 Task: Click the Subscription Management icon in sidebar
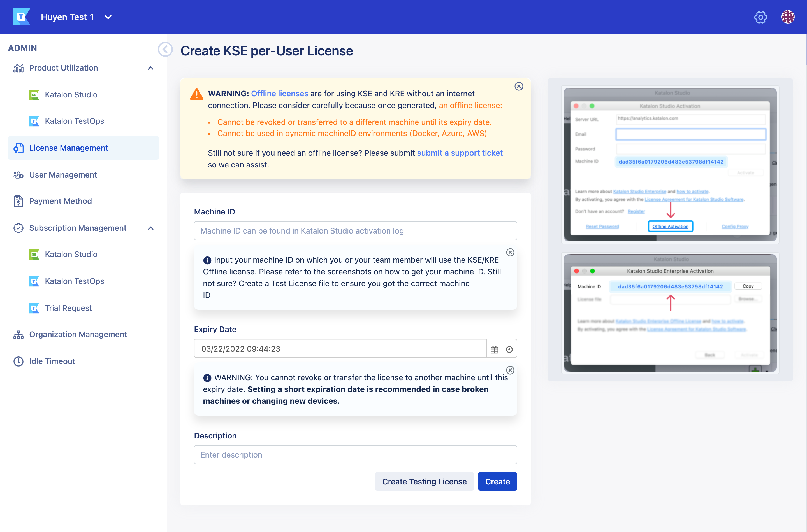pos(18,227)
